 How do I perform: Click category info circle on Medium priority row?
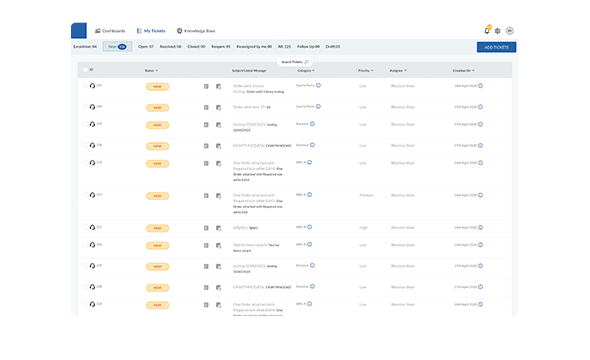point(309,194)
